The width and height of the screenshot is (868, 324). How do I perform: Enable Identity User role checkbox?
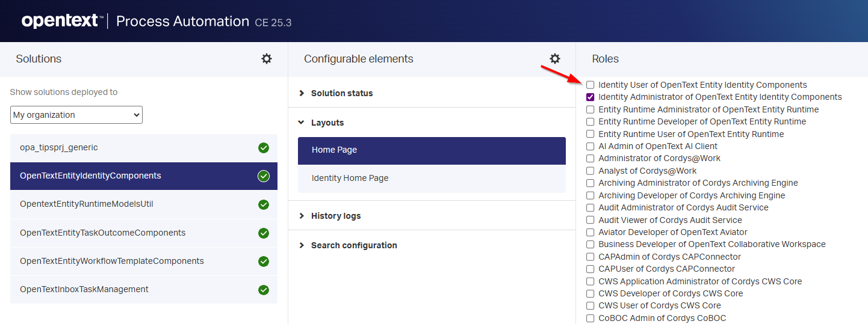click(x=591, y=85)
